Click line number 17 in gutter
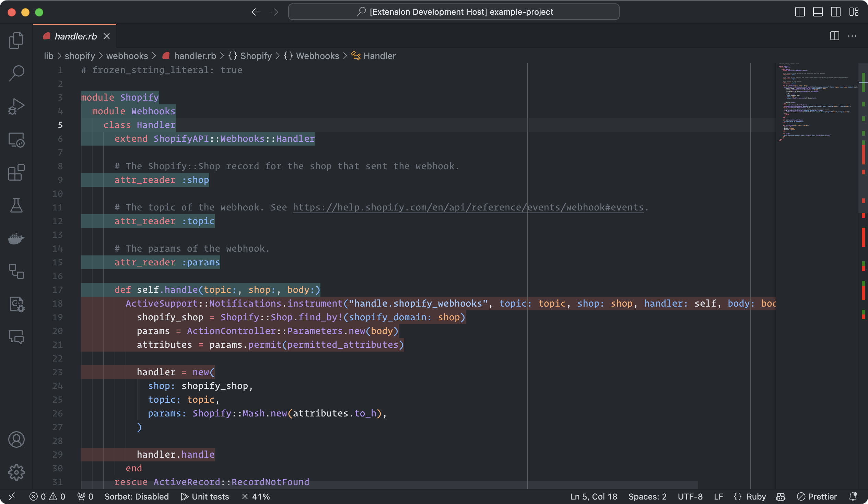This screenshot has height=504, width=868. tap(58, 289)
